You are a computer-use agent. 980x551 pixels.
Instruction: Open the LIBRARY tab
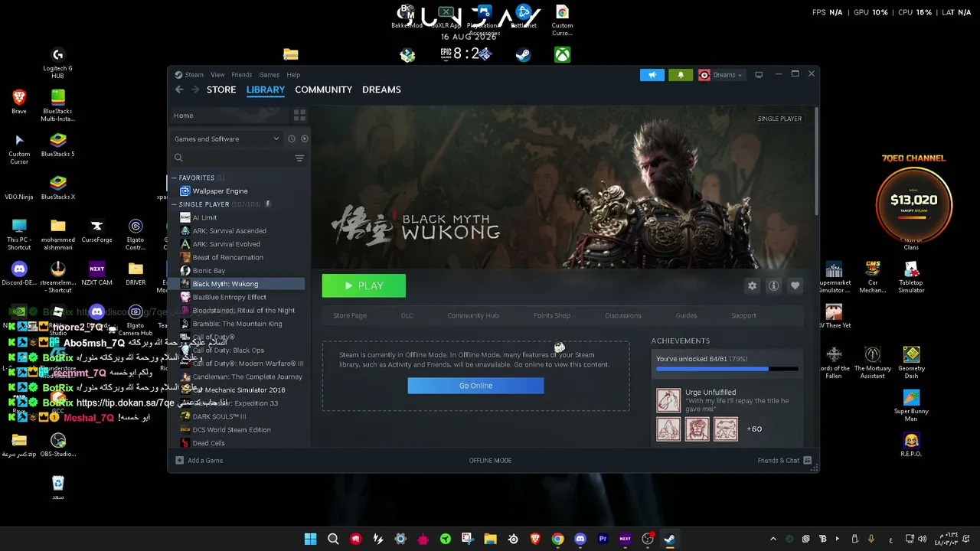(266, 90)
